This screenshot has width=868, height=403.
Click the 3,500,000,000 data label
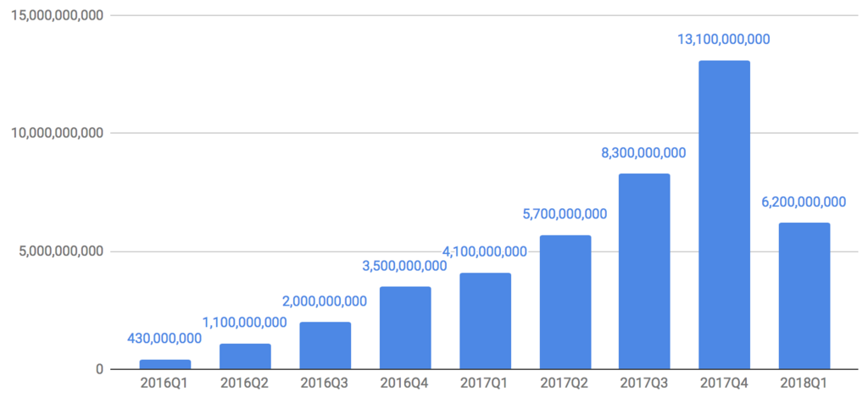404,266
